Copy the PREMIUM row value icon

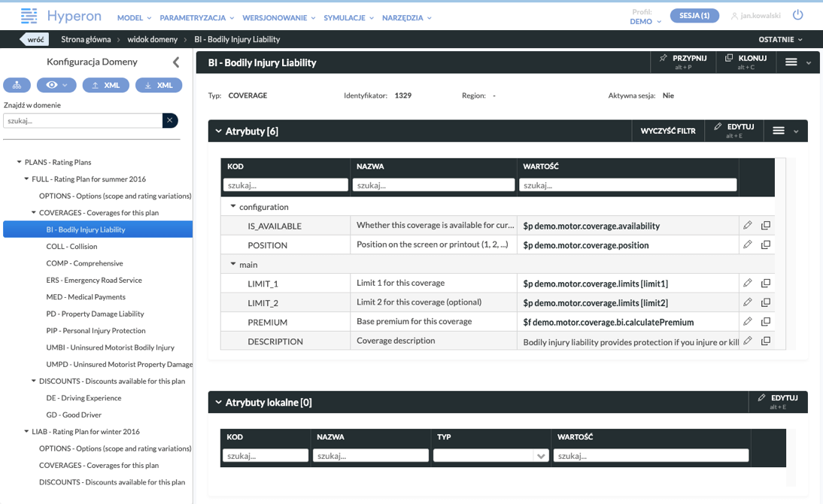(766, 321)
